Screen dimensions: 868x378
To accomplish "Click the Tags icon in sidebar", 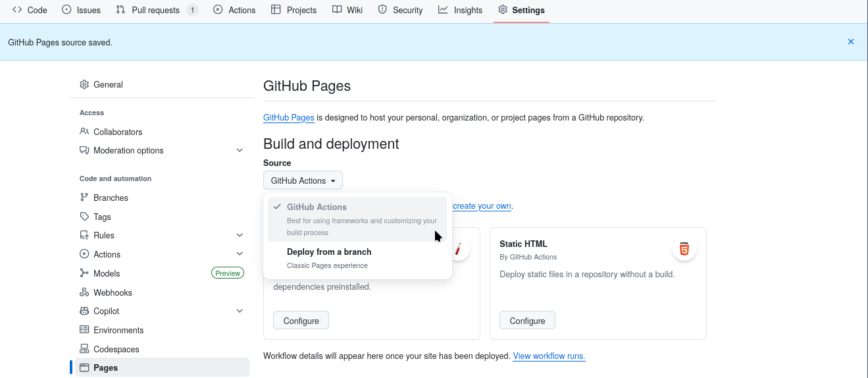I will click(84, 217).
